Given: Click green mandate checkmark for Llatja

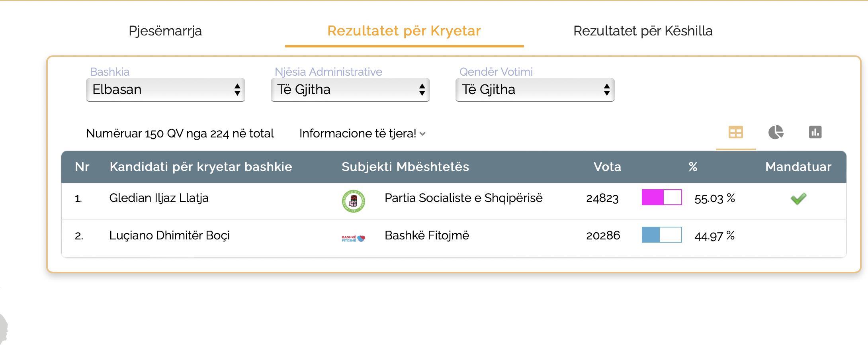Looking at the screenshot, I should (x=798, y=198).
